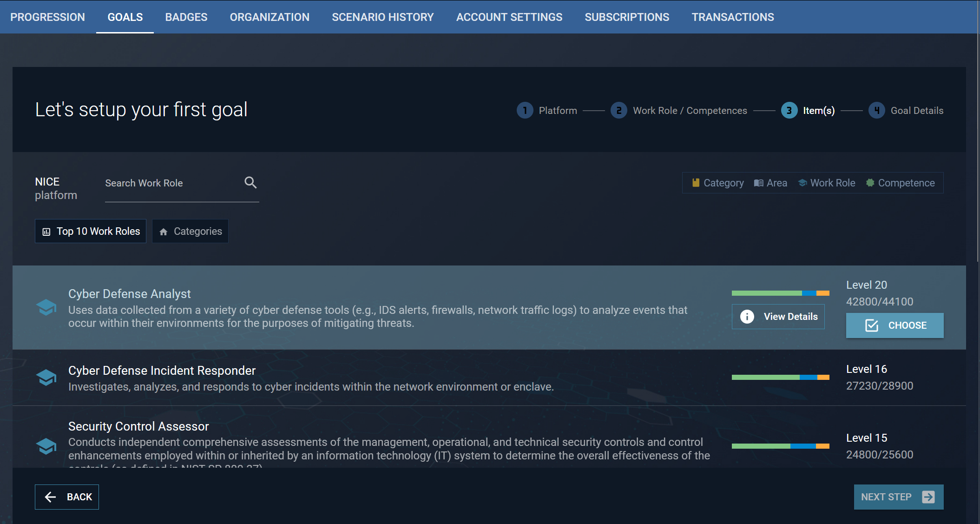Screen dimensions: 980x524
Task: Select the Category filter icon
Action: point(696,183)
